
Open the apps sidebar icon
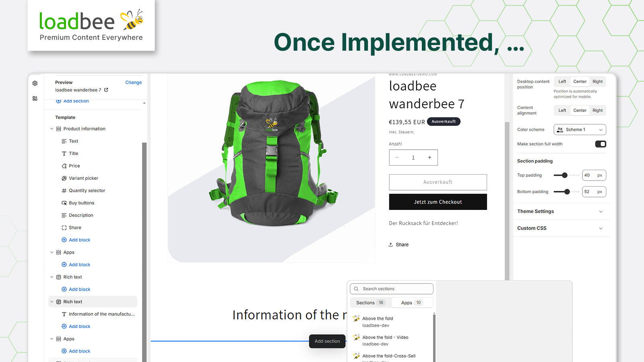35,98
